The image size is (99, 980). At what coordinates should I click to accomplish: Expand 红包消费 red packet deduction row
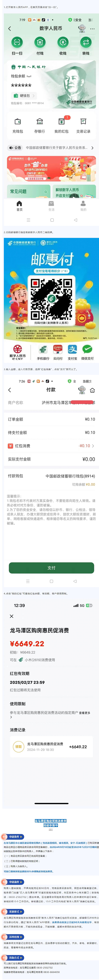pos(51,446)
